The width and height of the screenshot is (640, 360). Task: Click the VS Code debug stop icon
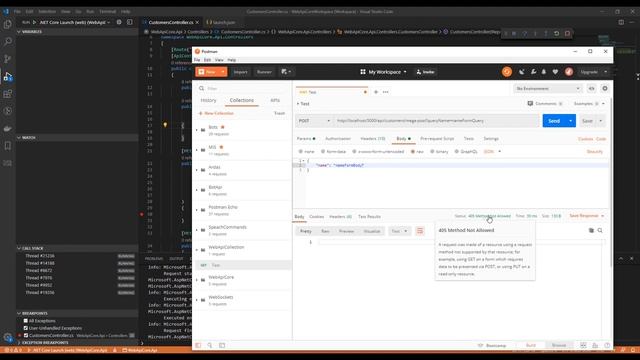(567, 33)
